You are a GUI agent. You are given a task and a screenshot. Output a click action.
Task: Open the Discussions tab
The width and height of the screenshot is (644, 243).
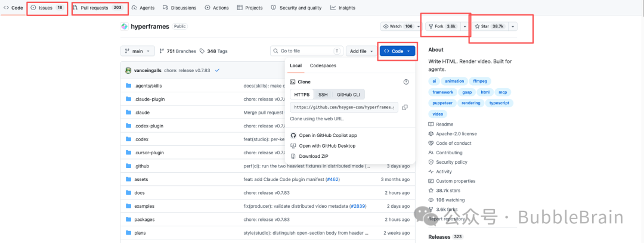[179, 8]
